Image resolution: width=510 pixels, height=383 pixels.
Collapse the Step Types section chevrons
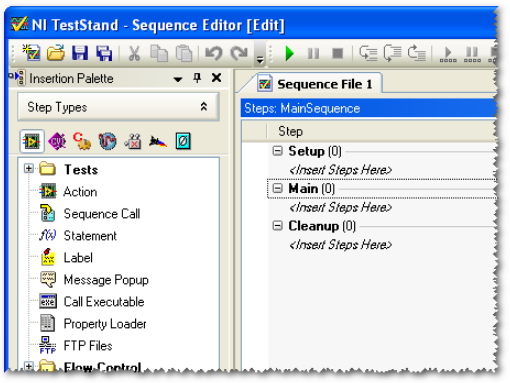click(x=204, y=107)
